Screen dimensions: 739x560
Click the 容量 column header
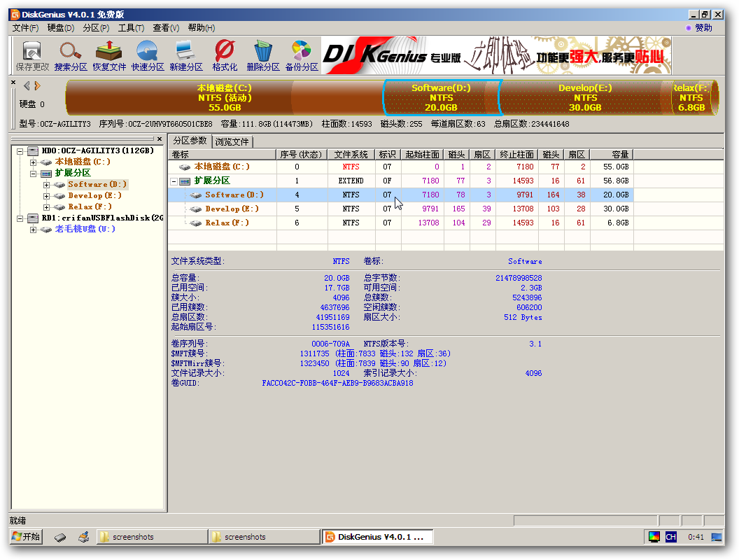coord(611,155)
